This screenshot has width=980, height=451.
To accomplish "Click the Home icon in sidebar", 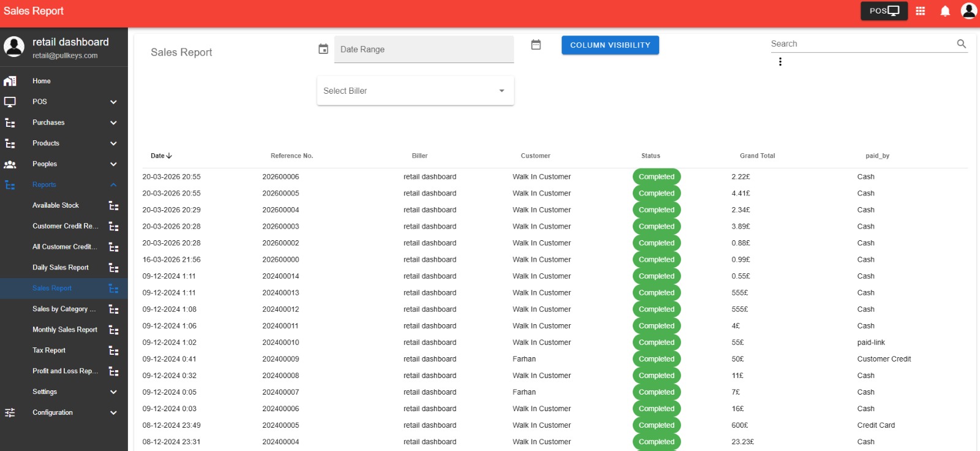I will pos(10,81).
